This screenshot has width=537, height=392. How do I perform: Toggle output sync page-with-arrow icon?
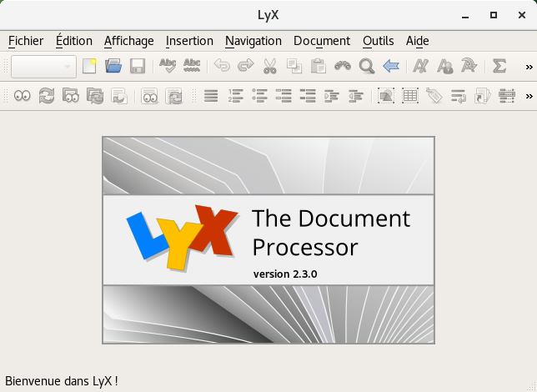(x=119, y=96)
